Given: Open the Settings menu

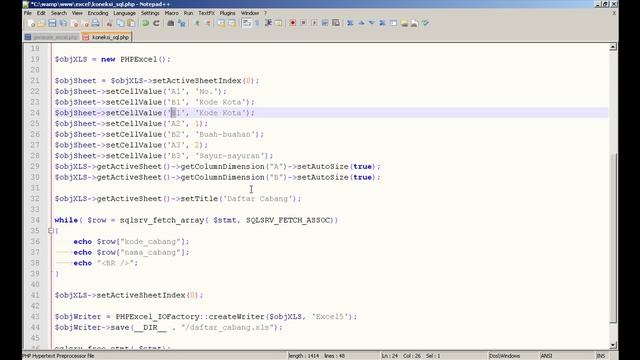Looking at the screenshot, I should [150, 13].
